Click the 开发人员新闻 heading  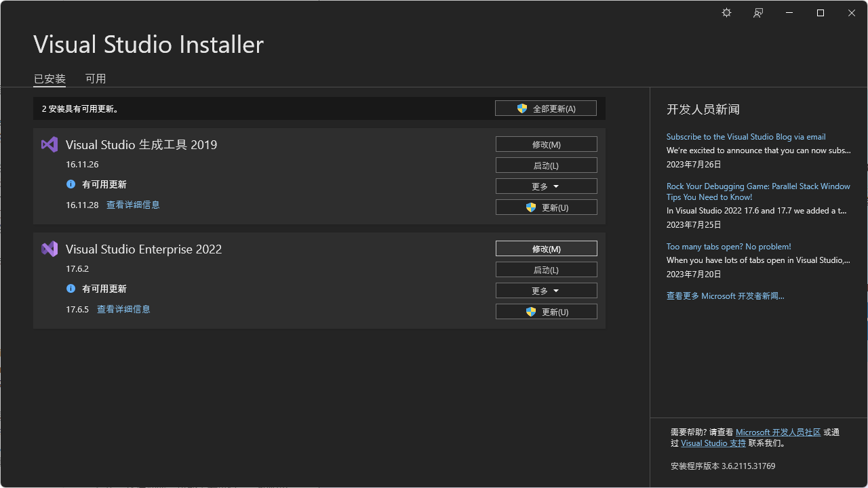[x=703, y=109]
